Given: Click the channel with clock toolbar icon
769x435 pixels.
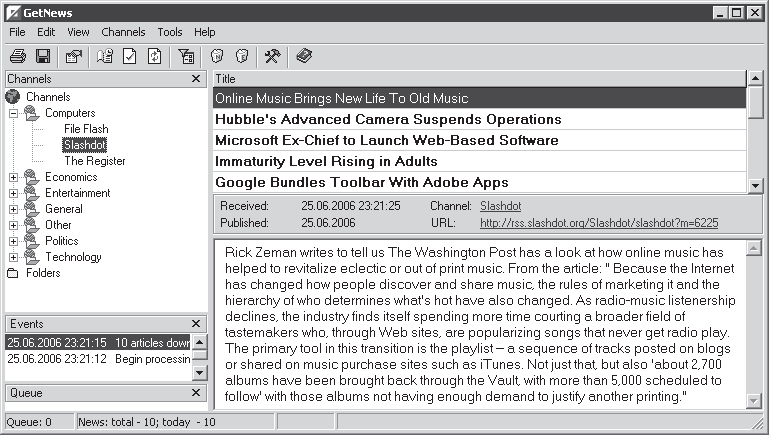Looking at the screenshot, I should pos(105,56).
